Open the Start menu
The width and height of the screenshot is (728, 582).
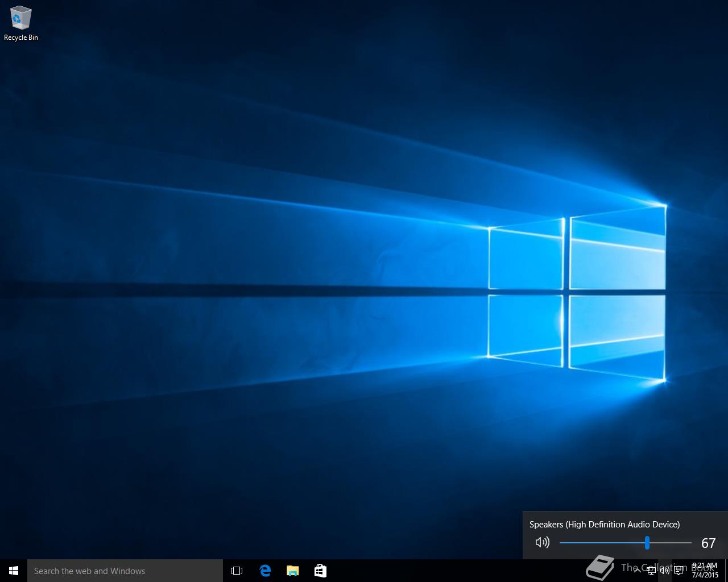pos(14,571)
